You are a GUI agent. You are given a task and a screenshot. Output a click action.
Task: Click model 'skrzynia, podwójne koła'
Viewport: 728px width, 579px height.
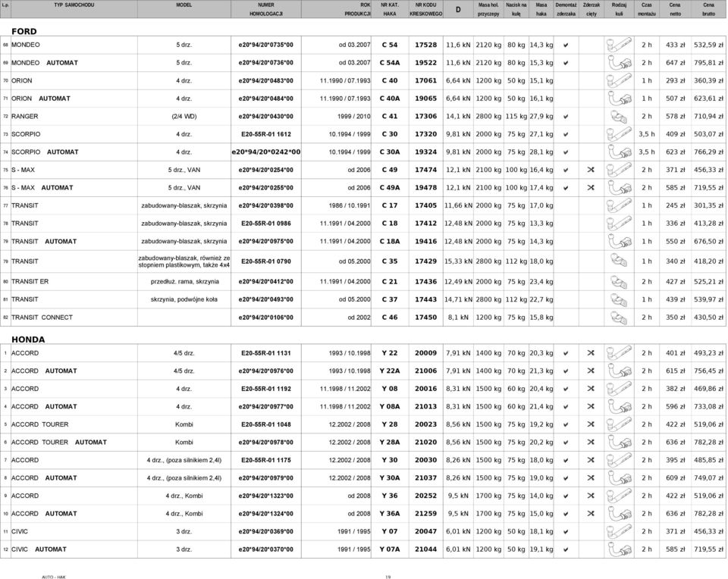pyautogui.click(x=184, y=299)
